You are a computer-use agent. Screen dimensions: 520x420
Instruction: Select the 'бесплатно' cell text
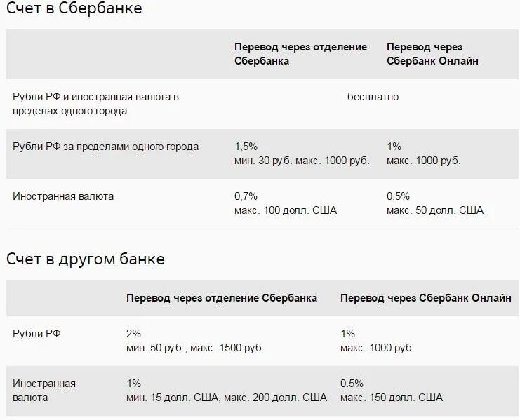[373, 97]
